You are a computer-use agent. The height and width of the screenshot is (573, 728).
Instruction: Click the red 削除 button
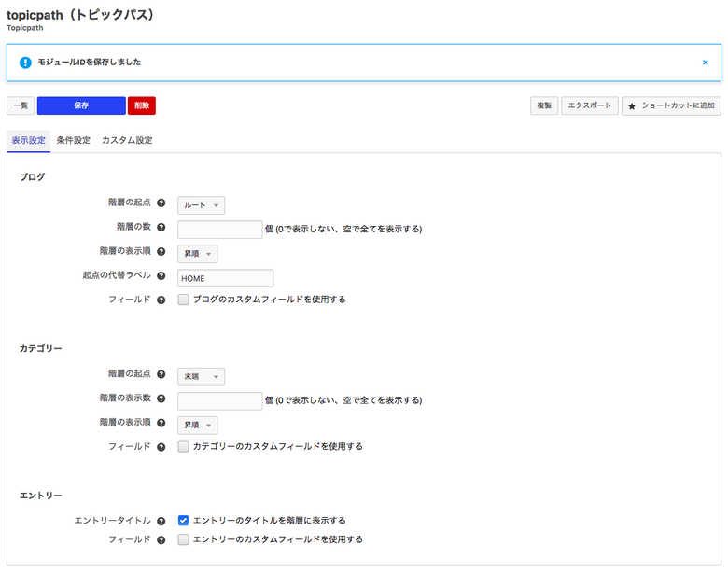click(x=142, y=105)
